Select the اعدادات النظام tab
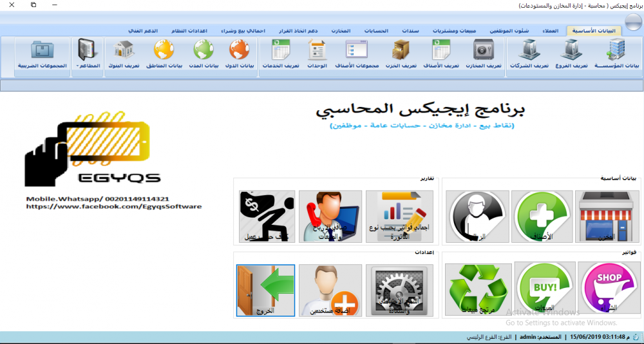 click(189, 31)
